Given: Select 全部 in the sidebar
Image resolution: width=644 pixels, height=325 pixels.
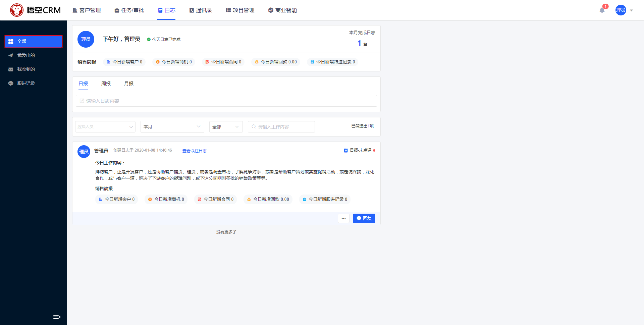Looking at the screenshot, I should [34, 42].
